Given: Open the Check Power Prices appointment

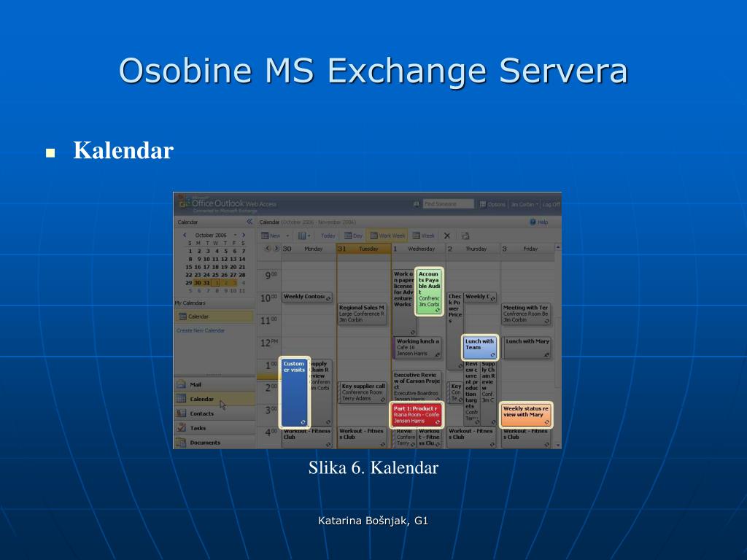Looking at the screenshot, I should tap(455, 330).
